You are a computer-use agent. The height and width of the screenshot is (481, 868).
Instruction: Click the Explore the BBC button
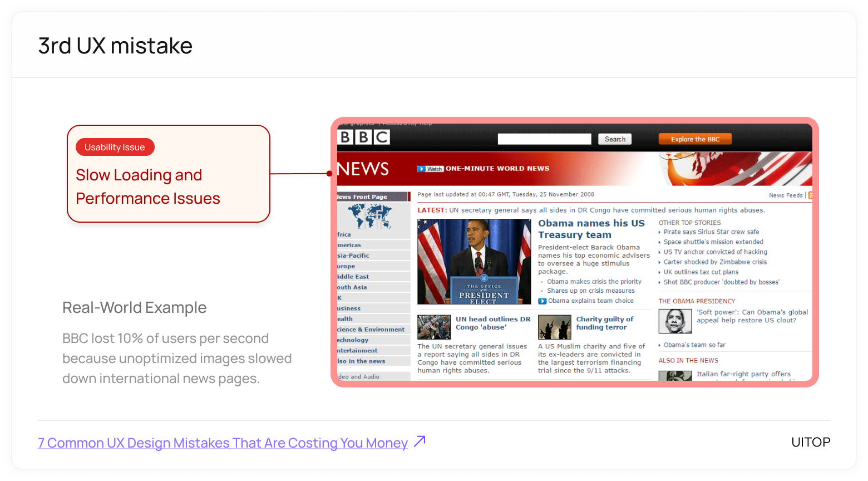pos(695,139)
